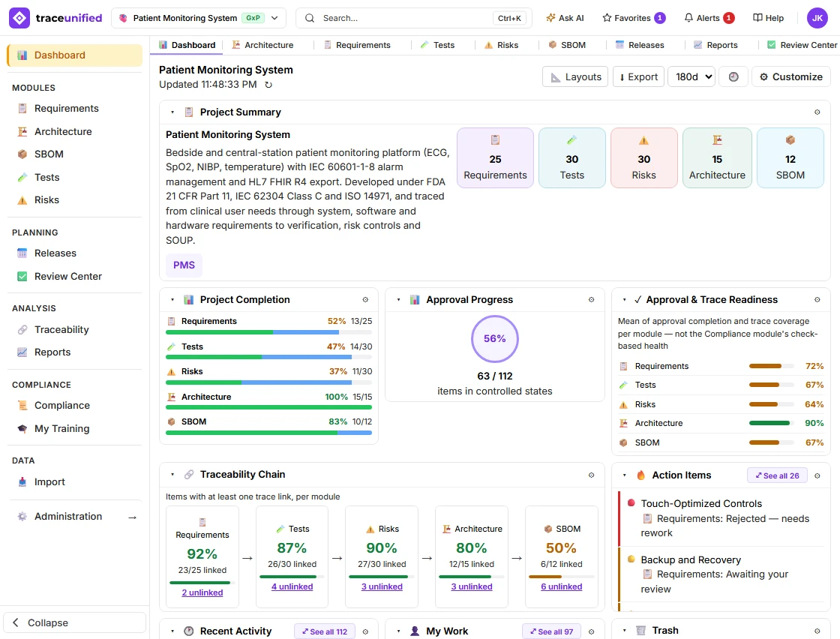Collapse the left sidebar
The image size is (840, 639).
74,623
